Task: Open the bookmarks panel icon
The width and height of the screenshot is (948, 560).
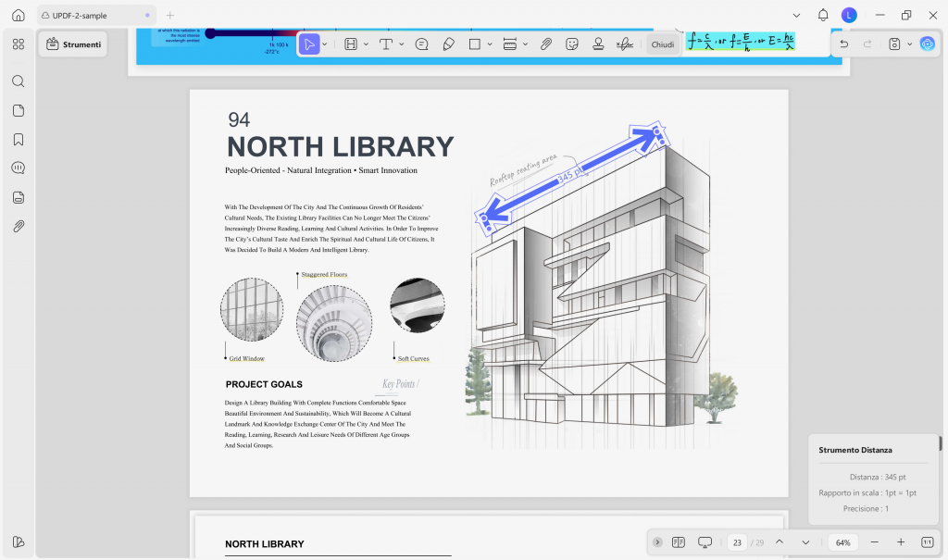Action: (19, 140)
